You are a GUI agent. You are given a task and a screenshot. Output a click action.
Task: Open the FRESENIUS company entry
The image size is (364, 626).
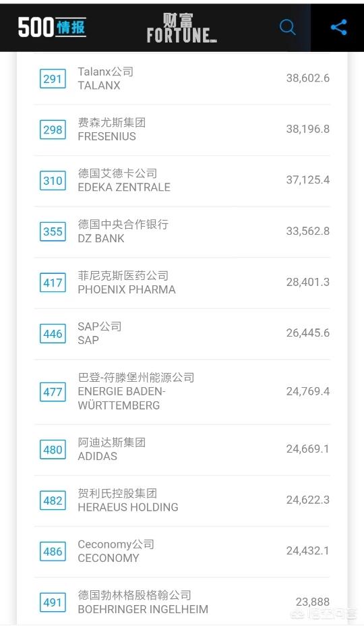coord(182,130)
